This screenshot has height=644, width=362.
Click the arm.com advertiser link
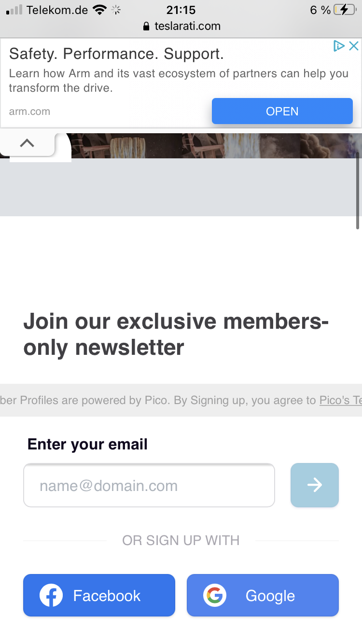[29, 112]
